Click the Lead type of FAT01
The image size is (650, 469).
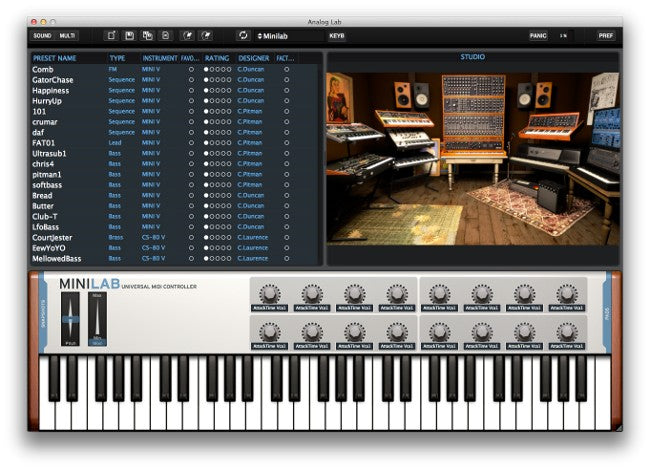[115, 143]
